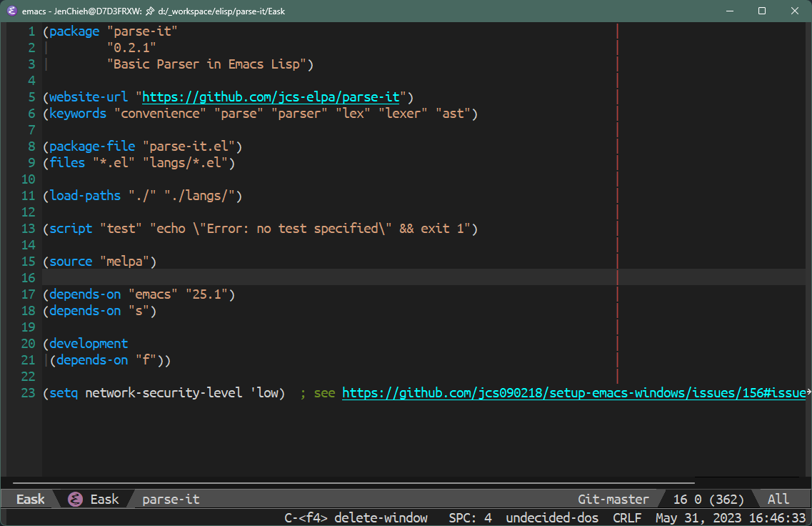The width and height of the screenshot is (812, 526).
Task: Click the pin icon beside the file path
Action: pyautogui.click(x=150, y=11)
